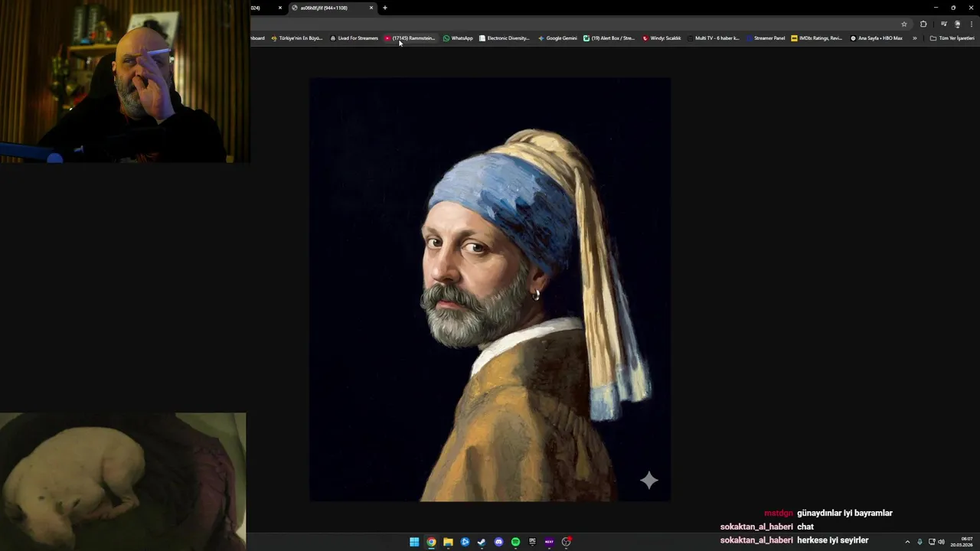Open the Ana Sayfa • HBO Max bookmark
980x551 pixels.
pos(877,38)
